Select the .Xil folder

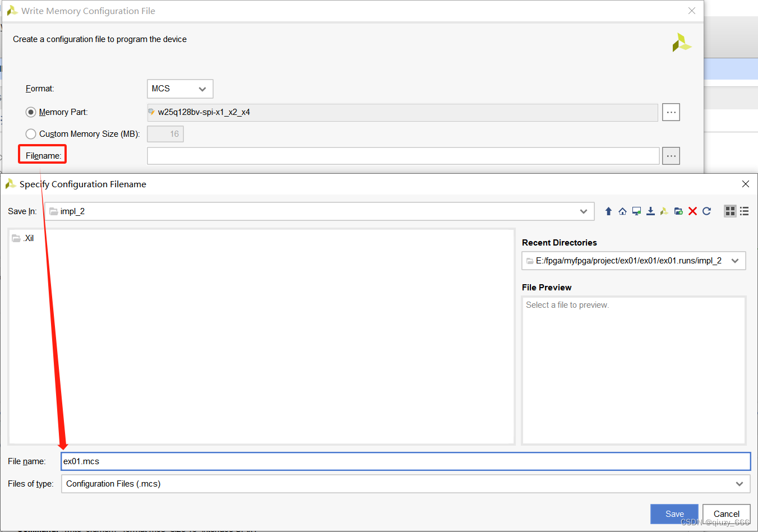pyautogui.click(x=23, y=238)
